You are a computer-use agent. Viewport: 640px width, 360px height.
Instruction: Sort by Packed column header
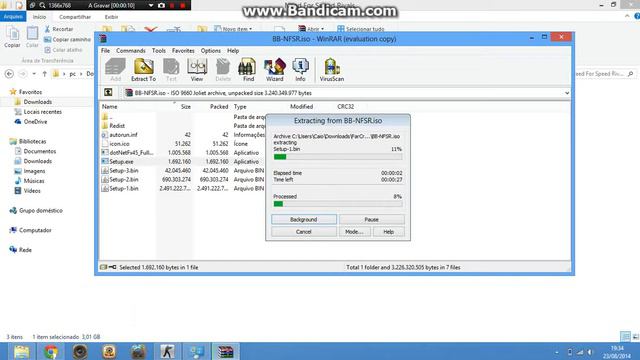(219, 107)
